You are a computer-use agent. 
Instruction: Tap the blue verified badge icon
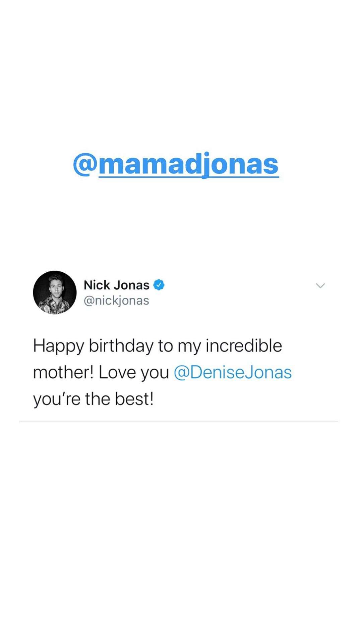tap(159, 285)
